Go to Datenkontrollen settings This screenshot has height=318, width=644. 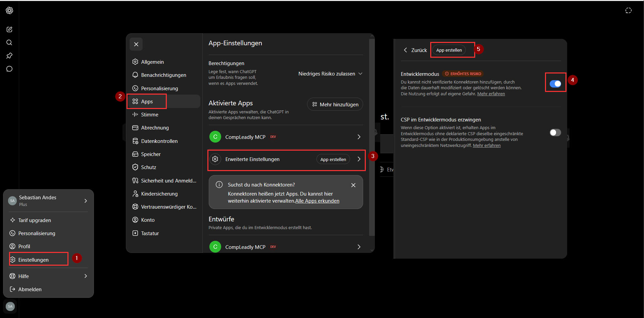tap(164, 141)
